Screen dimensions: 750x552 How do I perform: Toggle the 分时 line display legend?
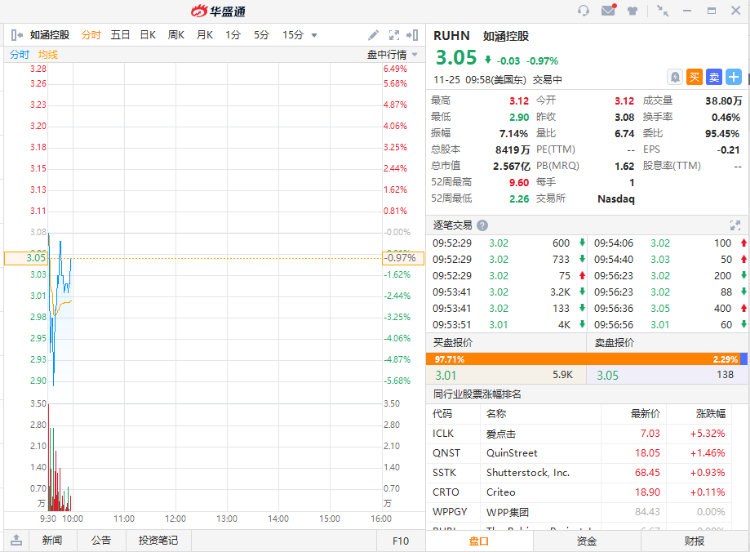click(20, 55)
